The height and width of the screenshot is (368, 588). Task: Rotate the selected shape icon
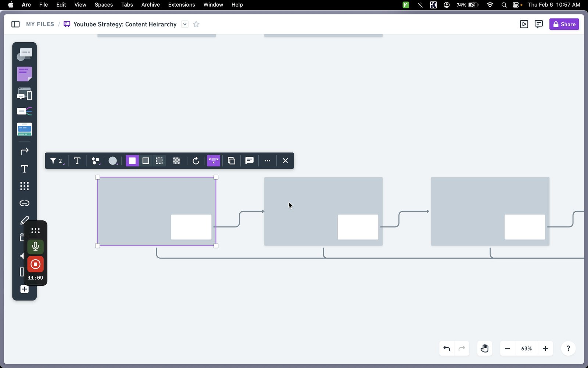point(196,161)
